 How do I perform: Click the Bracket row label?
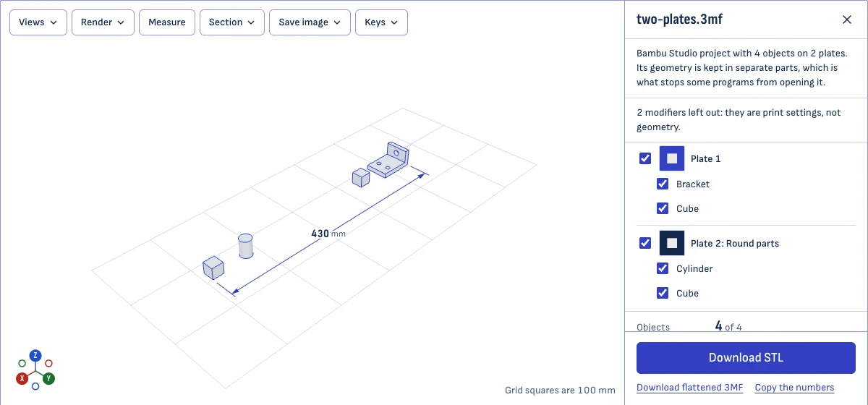pos(692,184)
